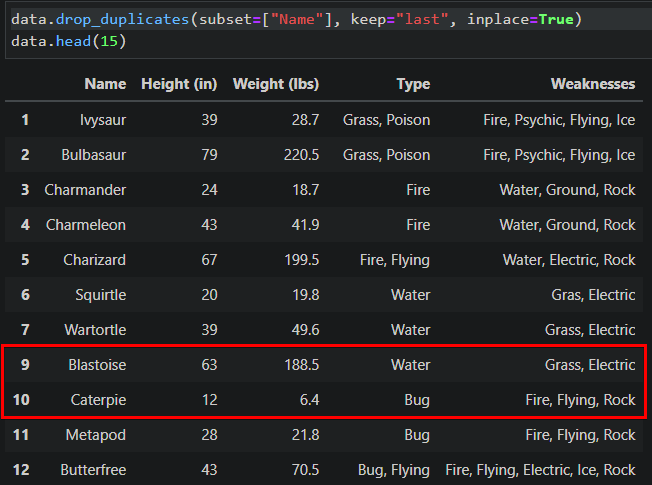
Task: Click Bulbasaur's height value 79
Action: pyautogui.click(x=210, y=155)
